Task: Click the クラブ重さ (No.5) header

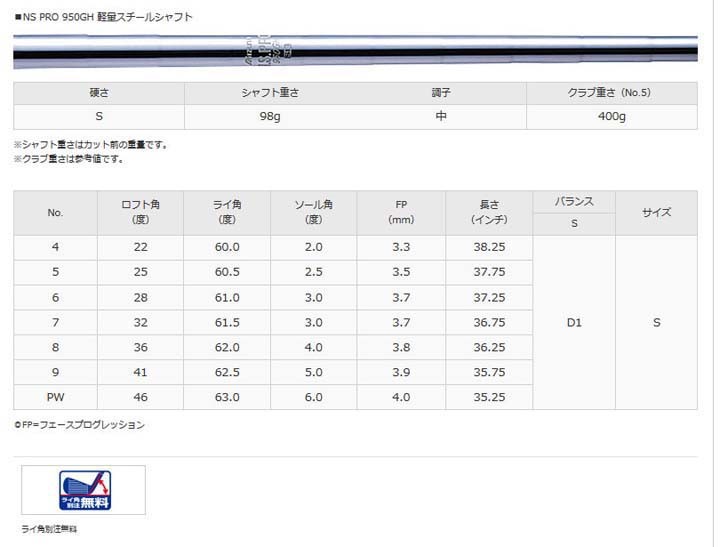Action: [x=612, y=93]
